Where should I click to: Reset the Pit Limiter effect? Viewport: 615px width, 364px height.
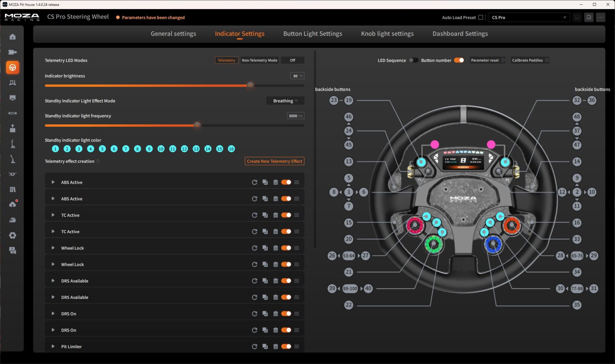[x=254, y=346]
